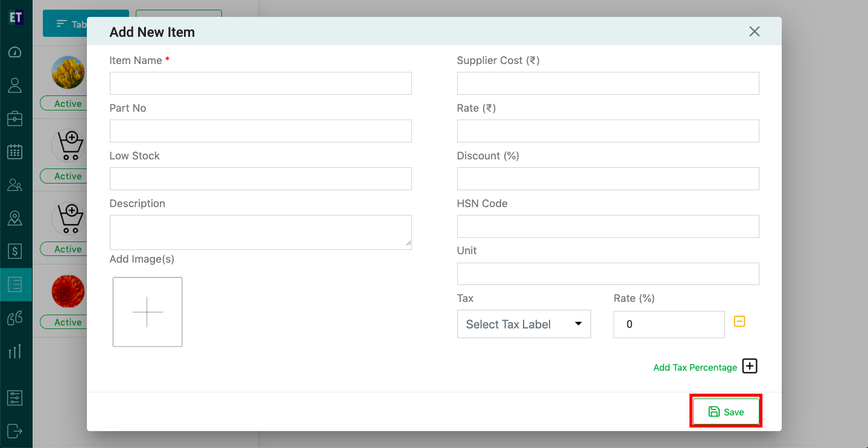This screenshot has height=448, width=868.
Task: Close the Add New Item dialog
Action: (754, 31)
